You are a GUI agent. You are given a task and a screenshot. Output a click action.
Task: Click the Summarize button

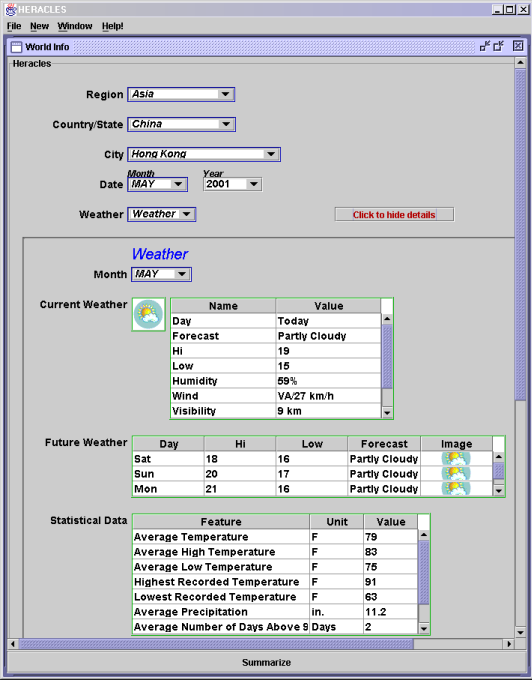pyautogui.click(x=266, y=662)
